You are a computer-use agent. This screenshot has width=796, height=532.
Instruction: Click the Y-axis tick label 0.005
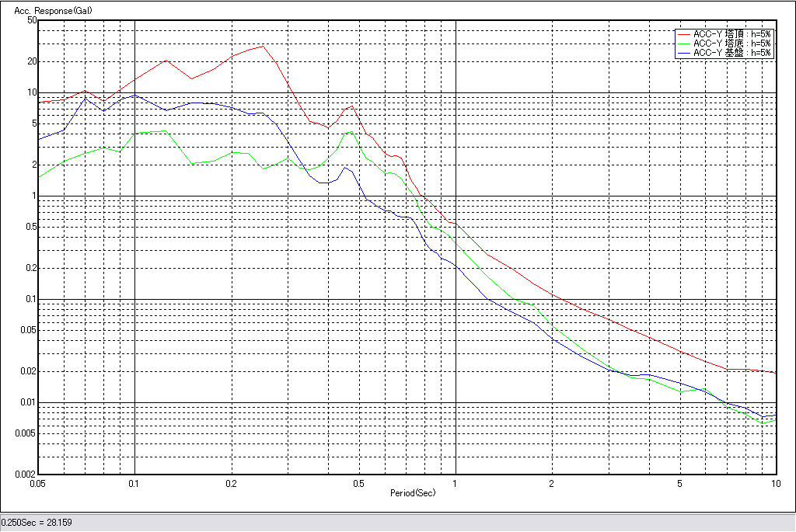pos(27,433)
